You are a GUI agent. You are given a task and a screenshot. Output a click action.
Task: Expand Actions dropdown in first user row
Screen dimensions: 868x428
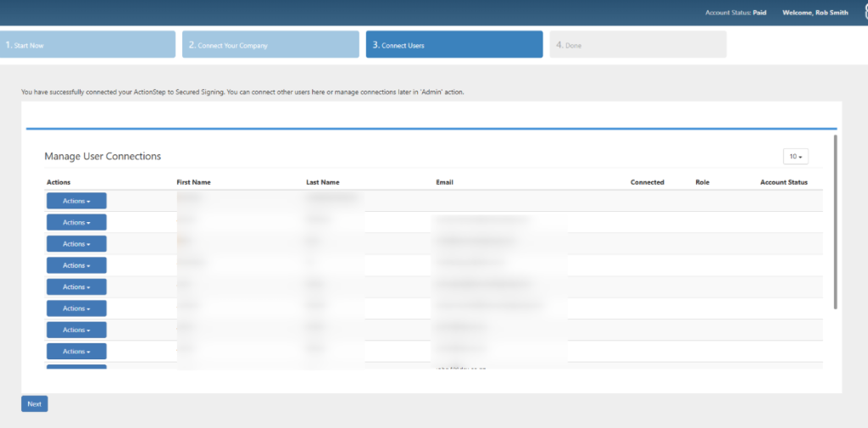tap(76, 201)
